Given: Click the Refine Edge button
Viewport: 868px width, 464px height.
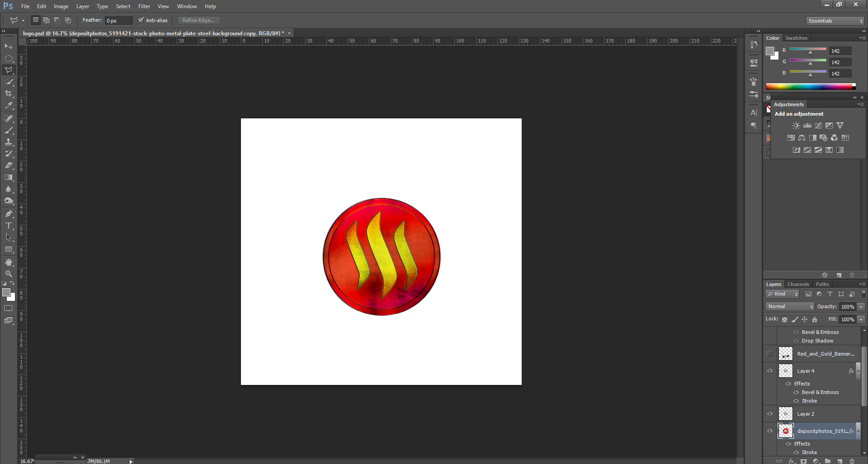Looking at the screenshot, I should pyautogui.click(x=198, y=20).
